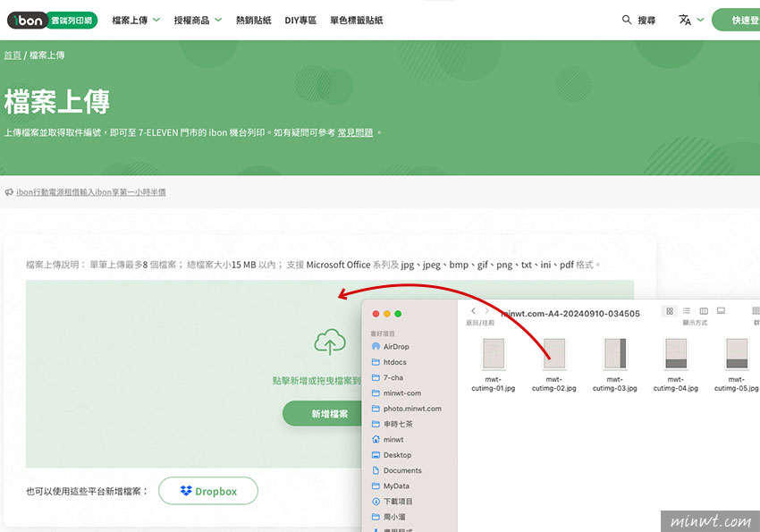This screenshot has width=760, height=532.
Task: Click the 新增檔案 button
Action: pyautogui.click(x=322, y=414)
